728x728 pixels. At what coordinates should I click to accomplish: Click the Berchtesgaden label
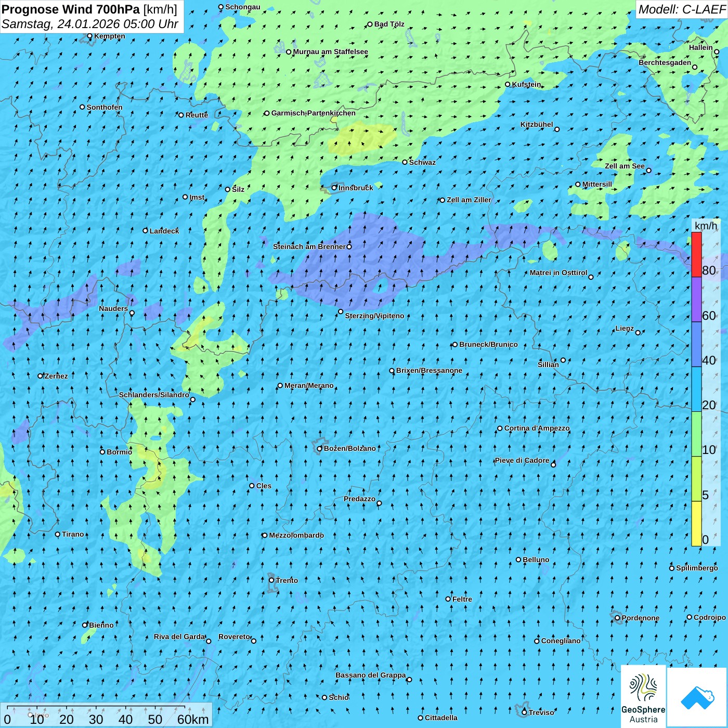pos(665,62)
